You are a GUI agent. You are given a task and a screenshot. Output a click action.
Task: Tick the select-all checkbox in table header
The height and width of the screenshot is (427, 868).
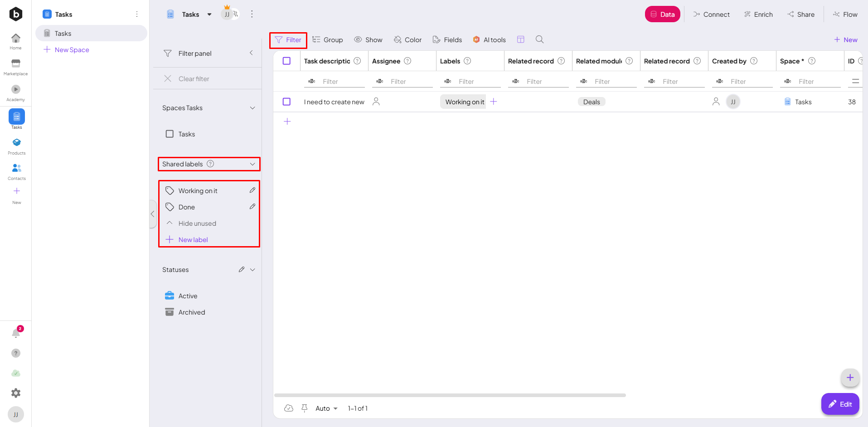pyautogui.click(x=286, y=61)
